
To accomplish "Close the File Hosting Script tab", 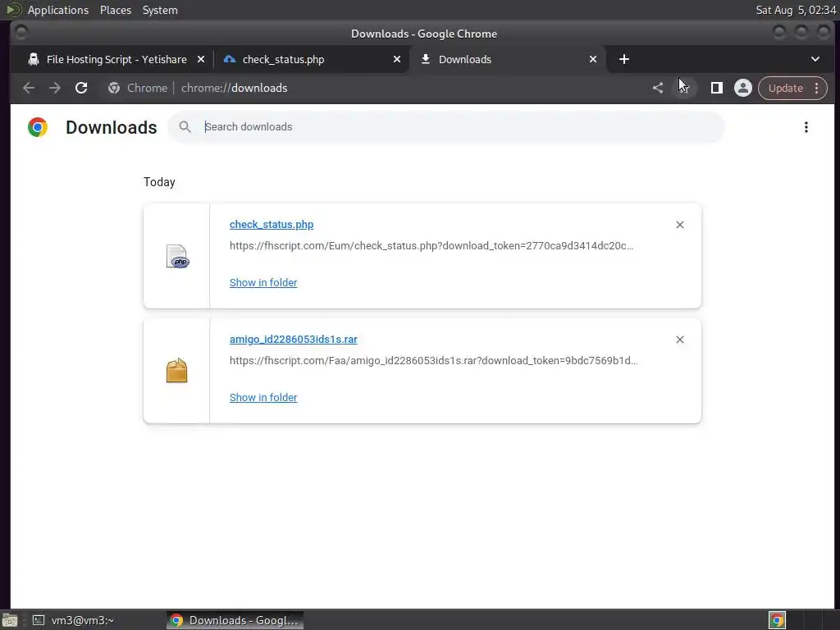I will click(201, 59).
